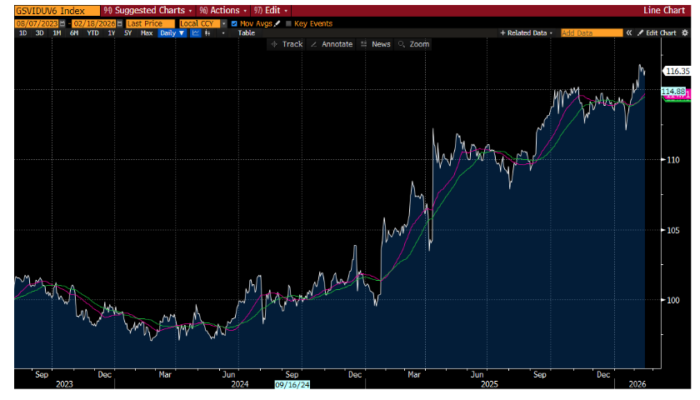The width and height of the screenshot is (700, 400).
Task: Click the Track crosshair tool
Action: [x=287, y=44]
